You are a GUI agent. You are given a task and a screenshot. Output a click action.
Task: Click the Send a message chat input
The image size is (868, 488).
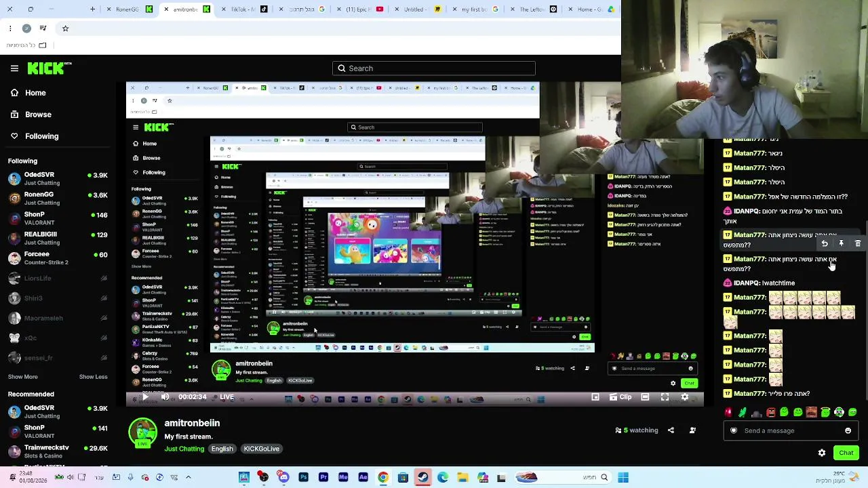(x=791, y=430)
